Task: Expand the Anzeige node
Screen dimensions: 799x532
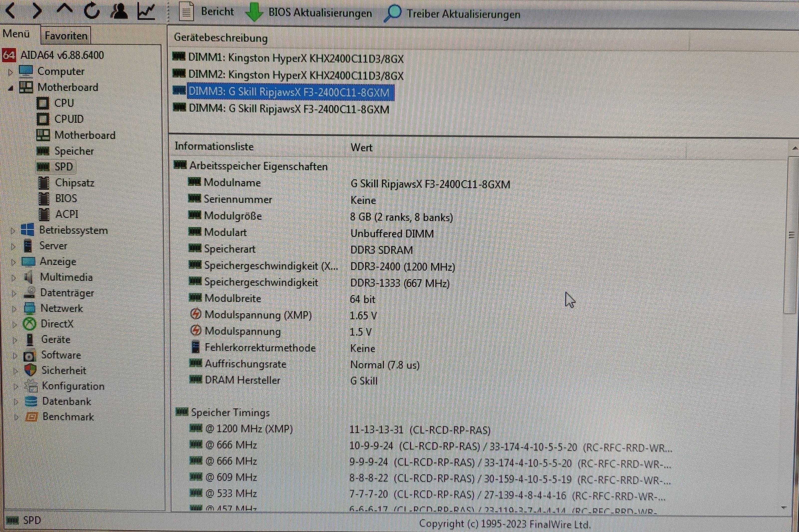Action: point(13,262)
